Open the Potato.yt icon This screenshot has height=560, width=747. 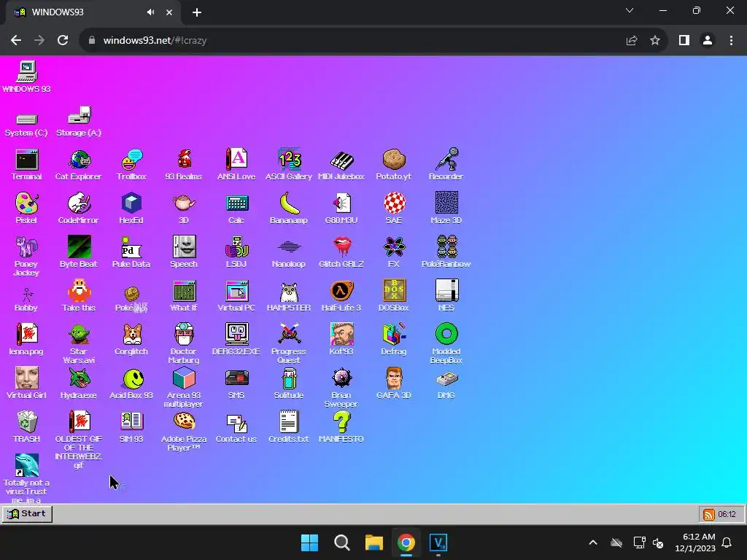(393, 165)
